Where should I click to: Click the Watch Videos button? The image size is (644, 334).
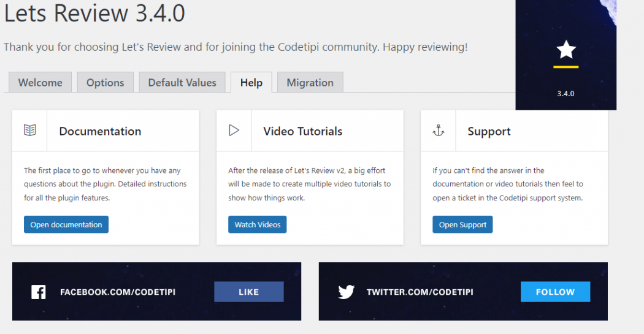coord(257,225)
